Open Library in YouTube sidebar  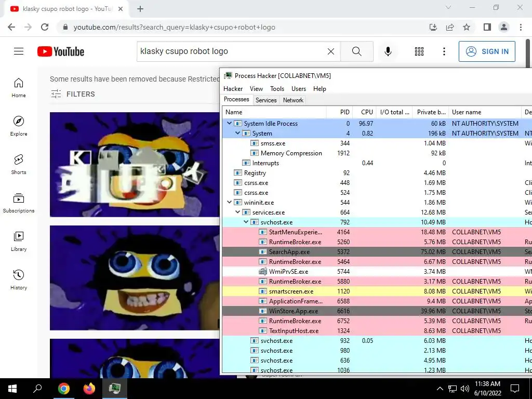[19, 241]
